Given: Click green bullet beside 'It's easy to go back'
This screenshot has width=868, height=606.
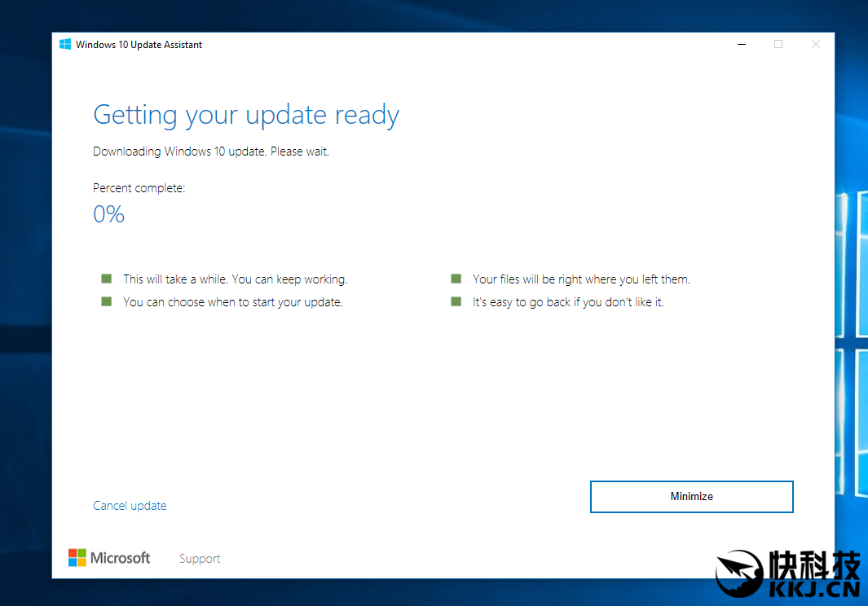Looking at the screenshot, I should tap(456, 301).
